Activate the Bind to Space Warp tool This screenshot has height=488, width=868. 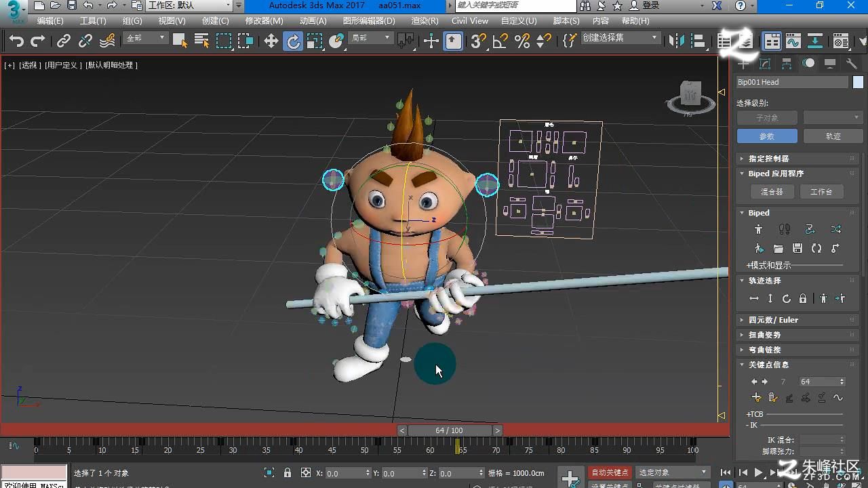107,41
